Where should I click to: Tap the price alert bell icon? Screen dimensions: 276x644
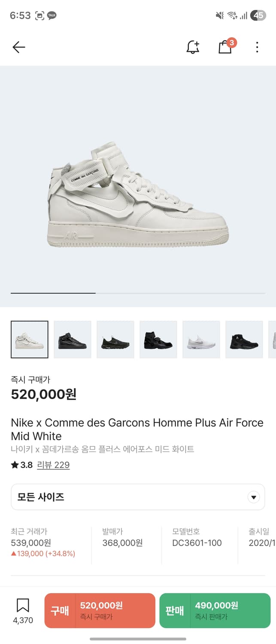coord(193,47)
